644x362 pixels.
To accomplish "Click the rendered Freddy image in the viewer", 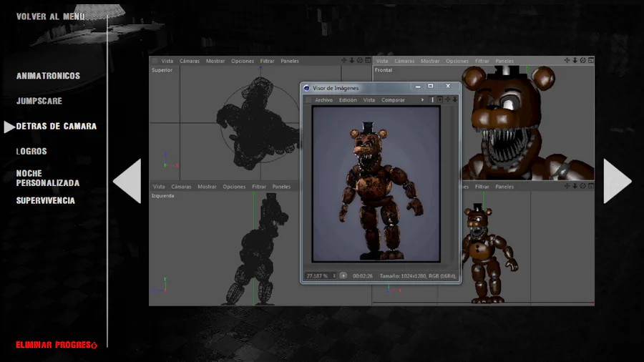I will point(376,184).
